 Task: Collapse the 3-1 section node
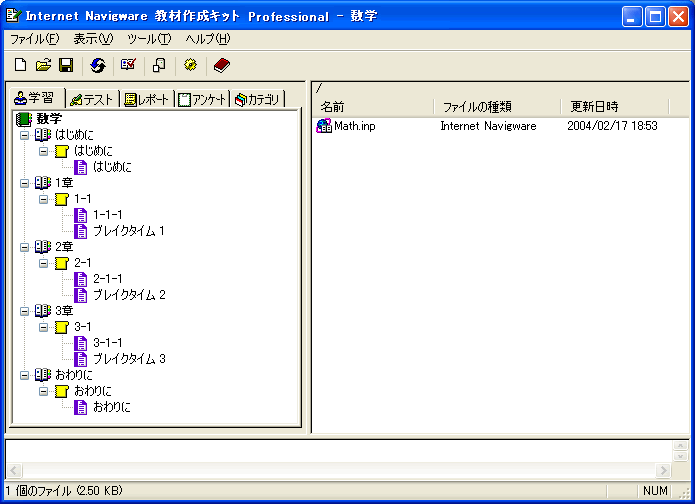click(43, 327)
